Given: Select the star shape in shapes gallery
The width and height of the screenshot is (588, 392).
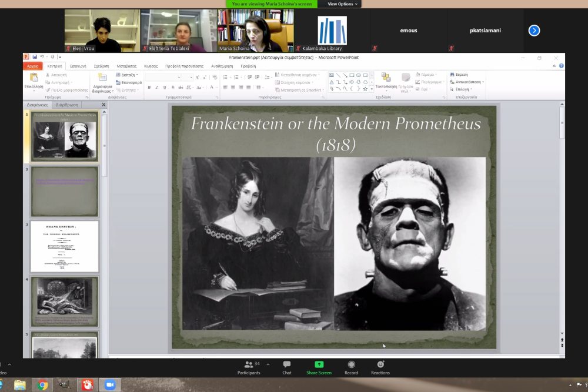Looking at the screenshot, I should coord(365,89).
